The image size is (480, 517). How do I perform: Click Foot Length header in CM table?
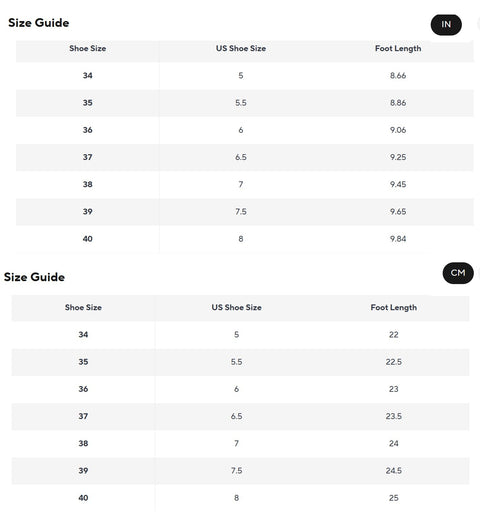pyautogui.click(x=394, y=308)
